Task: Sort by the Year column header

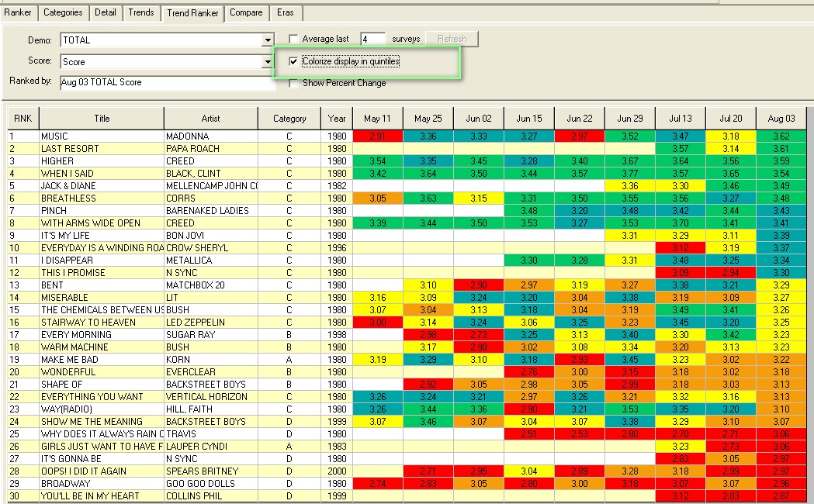Action: [x=337, y=119]
